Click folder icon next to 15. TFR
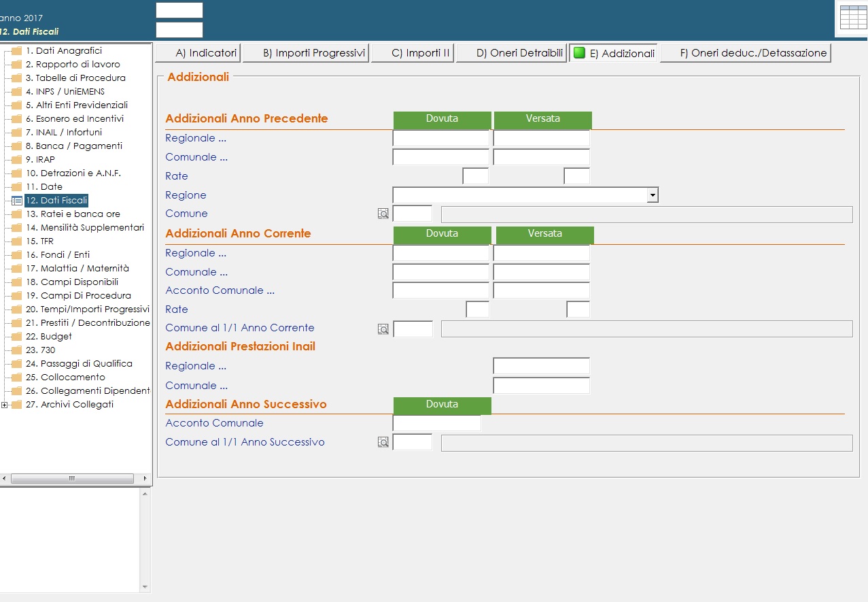868x602 pixels. coord(17,241)
